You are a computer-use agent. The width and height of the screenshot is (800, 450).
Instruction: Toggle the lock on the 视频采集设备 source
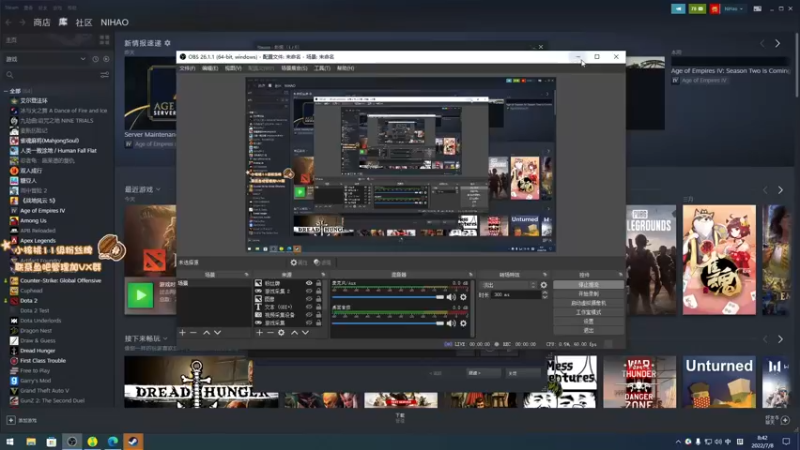coord(318,315)
